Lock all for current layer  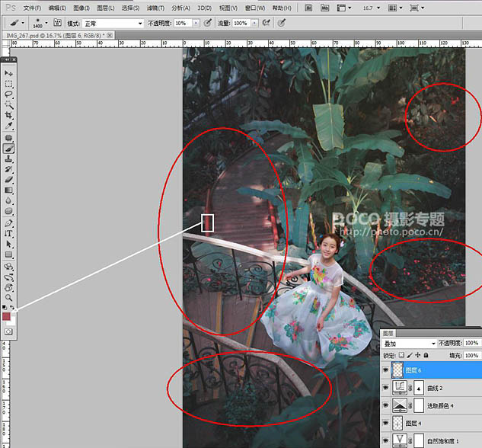pos(426,355)
